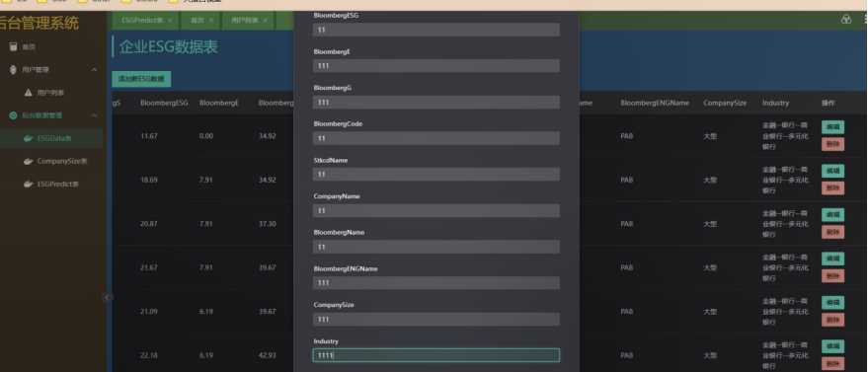
Task: Click the BloombergESG column header
Action: coord(164,103)
